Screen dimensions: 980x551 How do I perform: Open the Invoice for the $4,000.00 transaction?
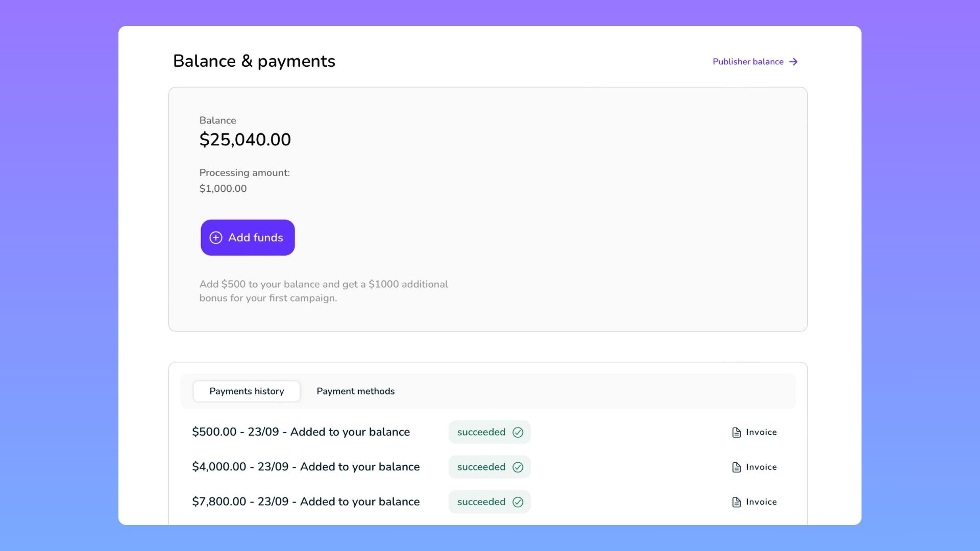(x=761, y=467)
